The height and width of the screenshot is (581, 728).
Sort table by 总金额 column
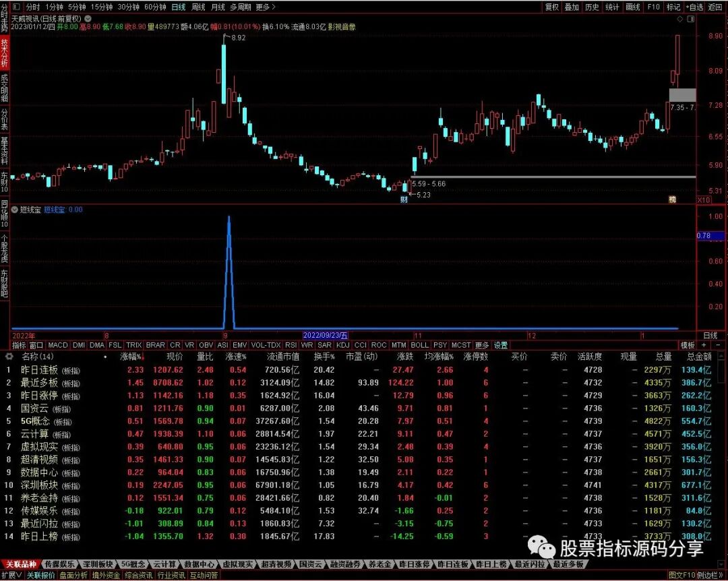[699, 357]
